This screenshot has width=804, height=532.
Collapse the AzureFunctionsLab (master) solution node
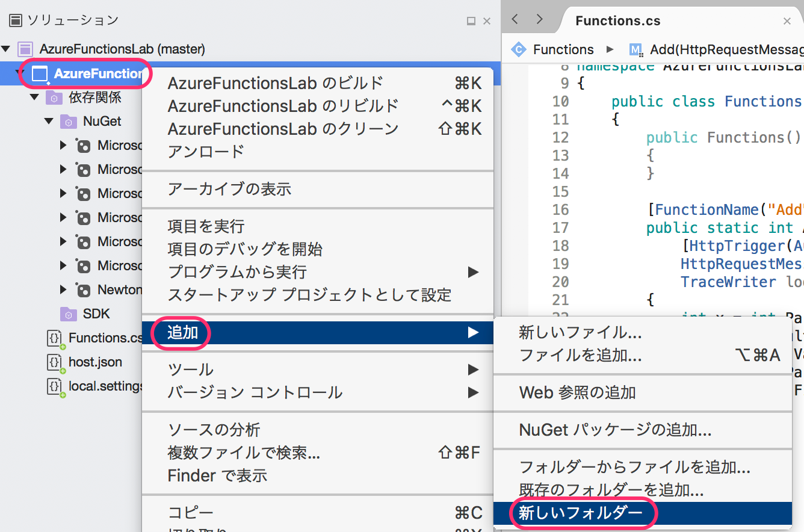6,49
